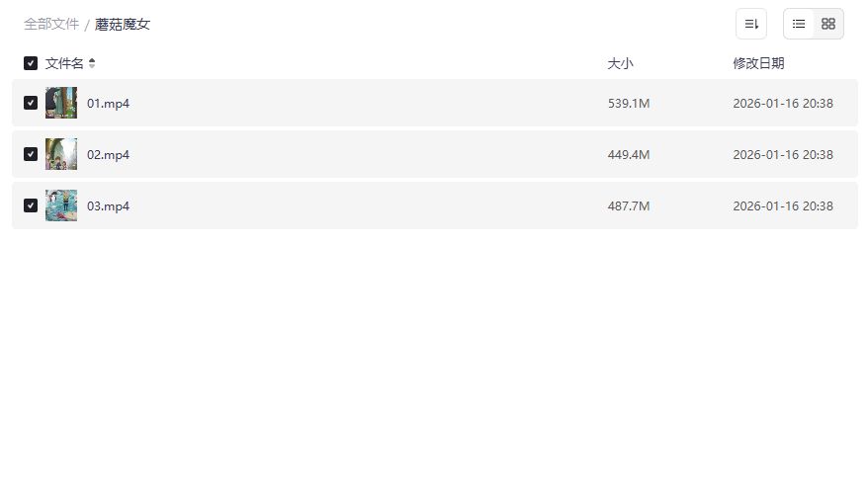Image resolution: width=868 pixels, height=489 pixels.
Task: Open the 01.mp4 video thumbnail
Action: (61, 103)
